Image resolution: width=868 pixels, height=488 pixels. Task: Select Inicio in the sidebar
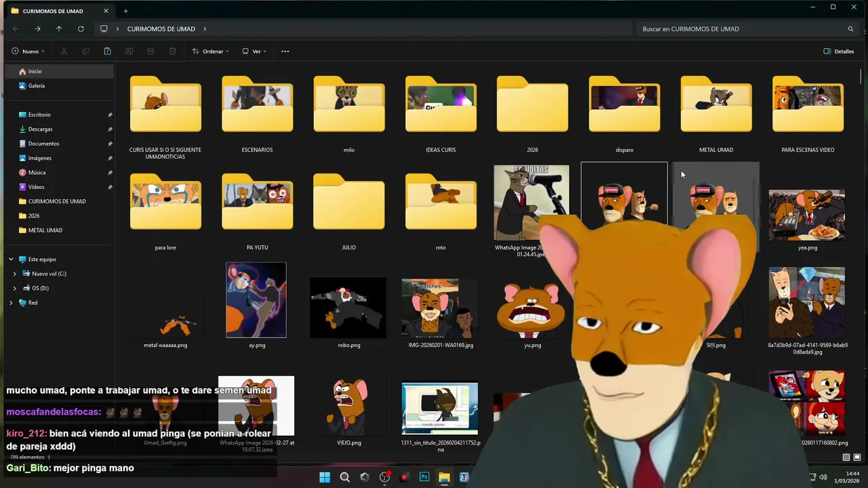(59, 71)
